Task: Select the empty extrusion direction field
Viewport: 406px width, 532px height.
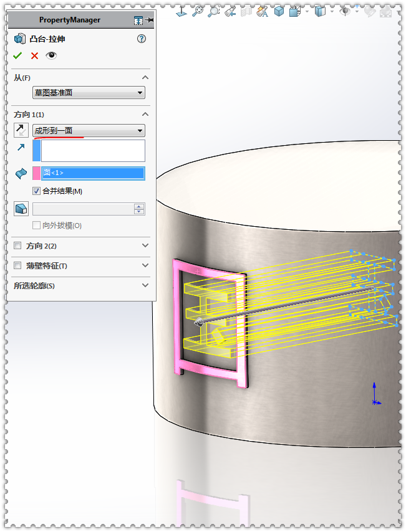Action: coord(93,150)
